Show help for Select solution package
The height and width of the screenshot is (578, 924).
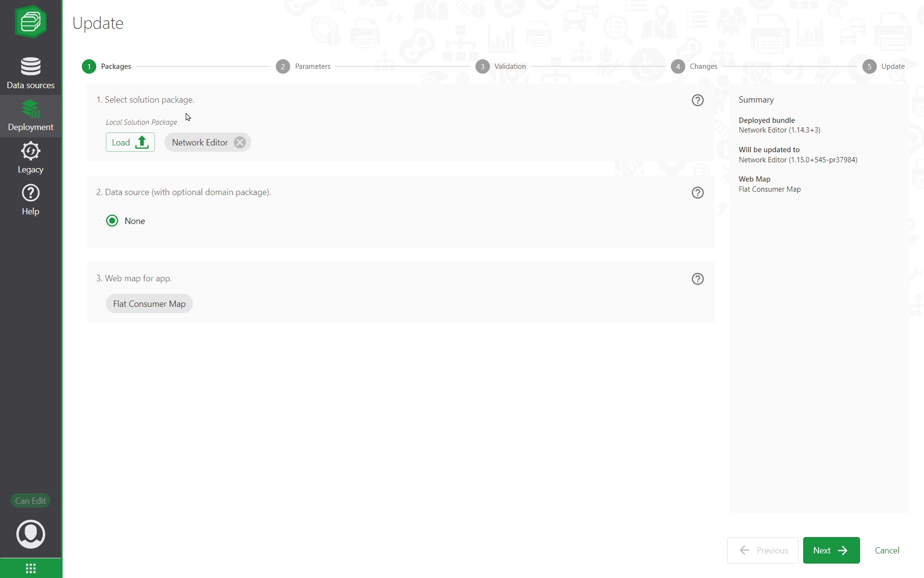697,100
